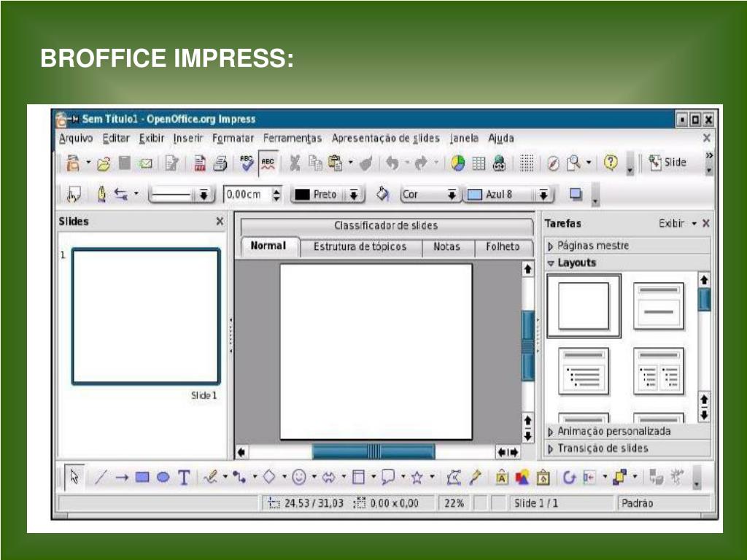Toggle the Shadow icon
The width and height of the screenshot is (747, 560).
click(576, 194)
